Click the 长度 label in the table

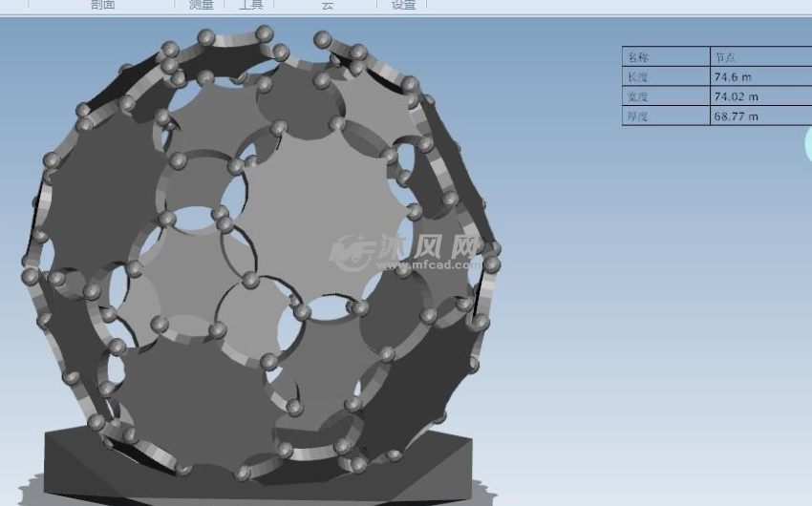pos(665,76)
